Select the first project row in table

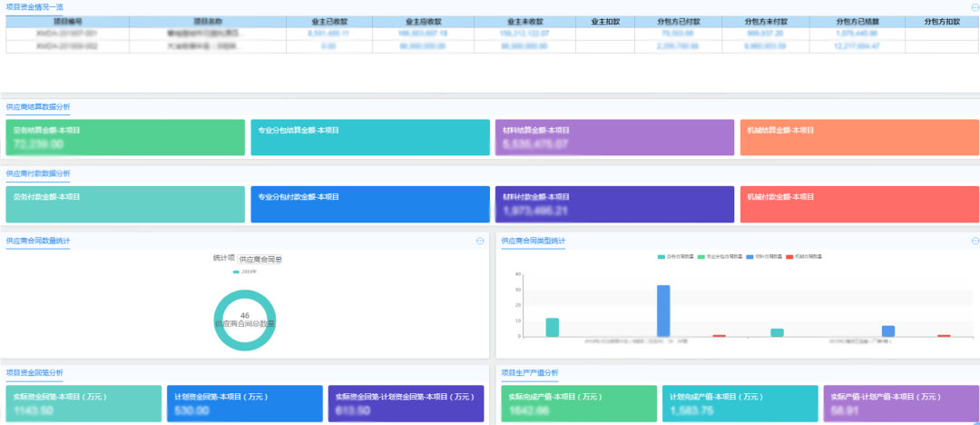point(66,34)
